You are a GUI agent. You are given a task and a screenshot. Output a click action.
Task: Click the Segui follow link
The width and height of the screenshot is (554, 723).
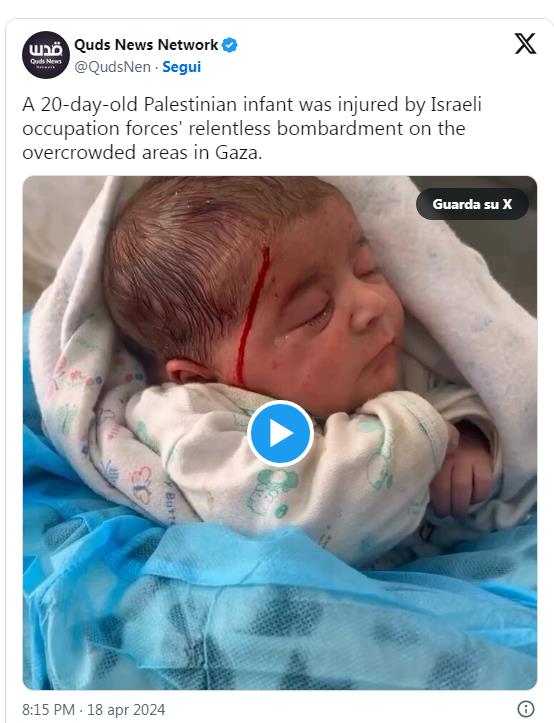[x=181, y=67]
